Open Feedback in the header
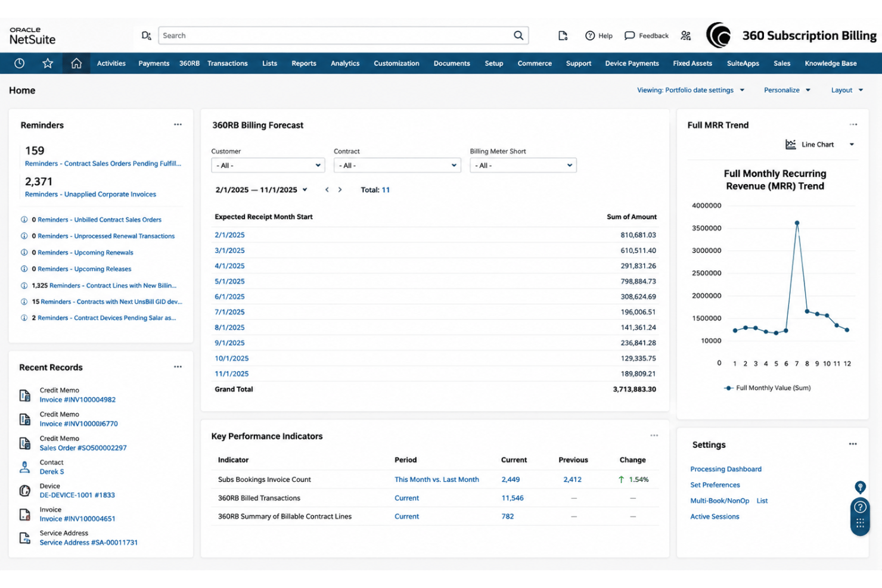Viewport: 882px width, 588px height. [x=647, y=36]
